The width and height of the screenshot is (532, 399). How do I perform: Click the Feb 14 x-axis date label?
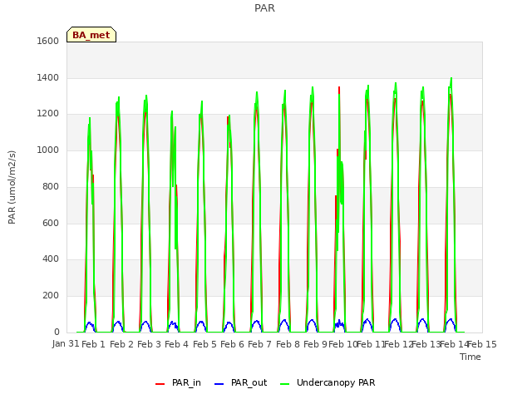[x=455, y=344]
